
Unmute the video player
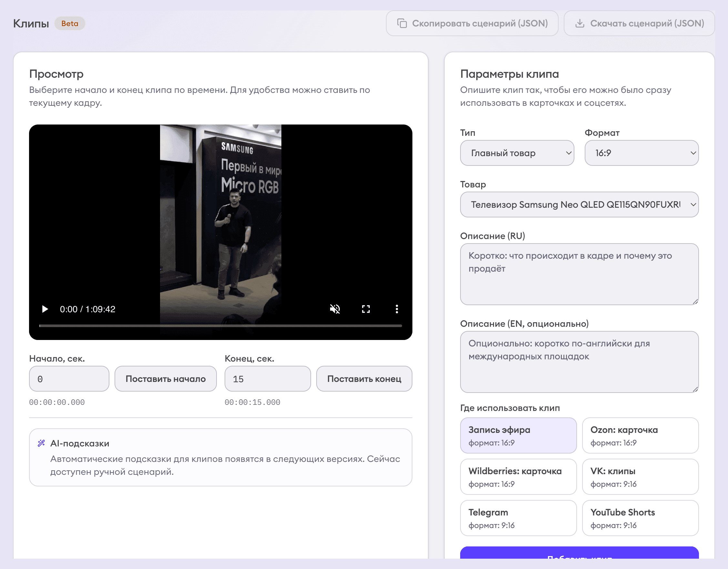[335, 309]
